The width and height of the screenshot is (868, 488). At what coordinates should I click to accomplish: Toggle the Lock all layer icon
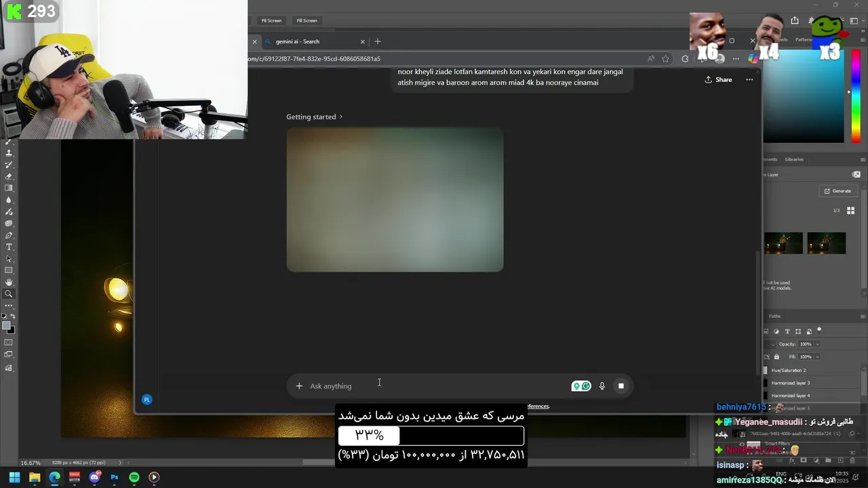776,357
